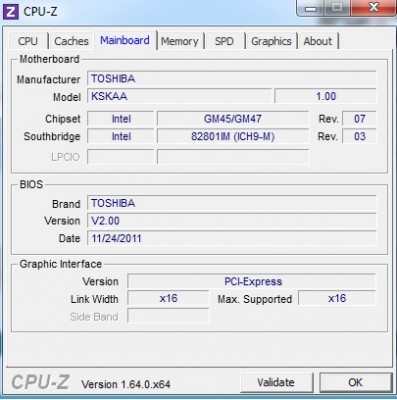Click southbridge Rev. value 03
397x400 pixels.
(x=359, y=136)
